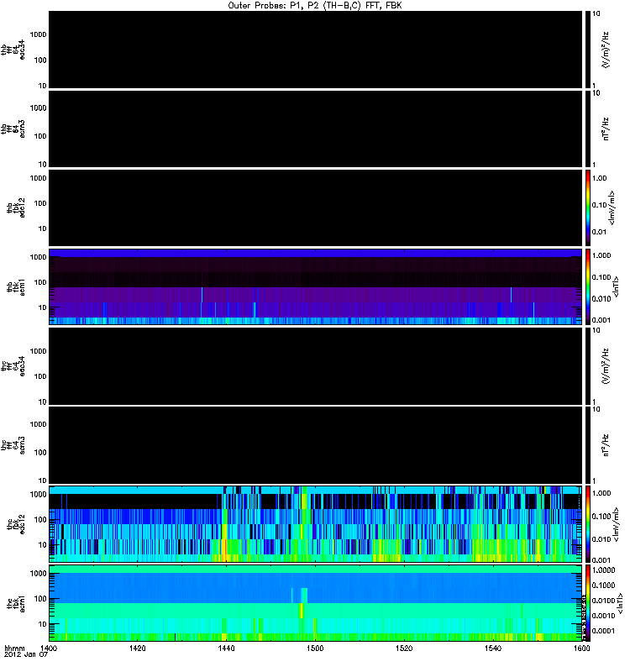Click the 1400 time tick label
The width and height of the screenshot is (630, 672).
click(x=50, y=649)
